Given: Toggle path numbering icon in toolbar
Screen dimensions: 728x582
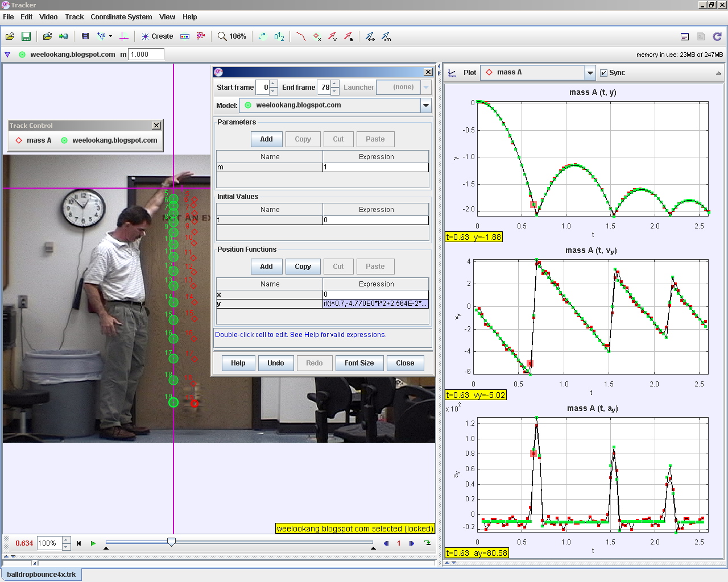Looking at the screenshot, I should (x=279, y=36).
